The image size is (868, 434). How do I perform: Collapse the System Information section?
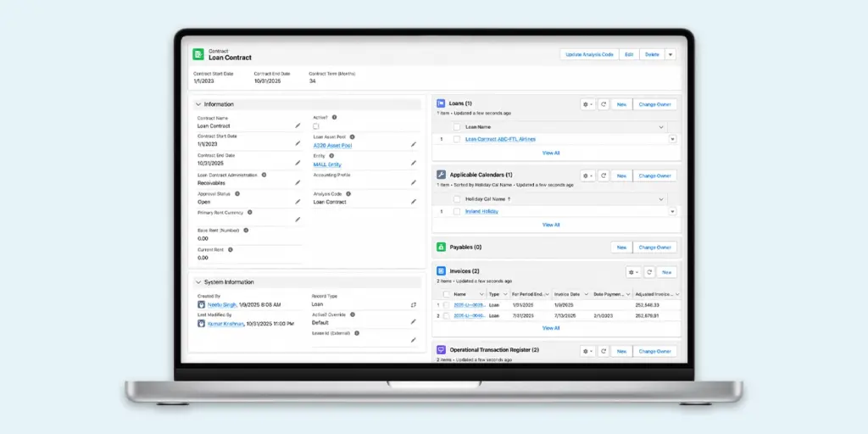click(x=198, y=282)
